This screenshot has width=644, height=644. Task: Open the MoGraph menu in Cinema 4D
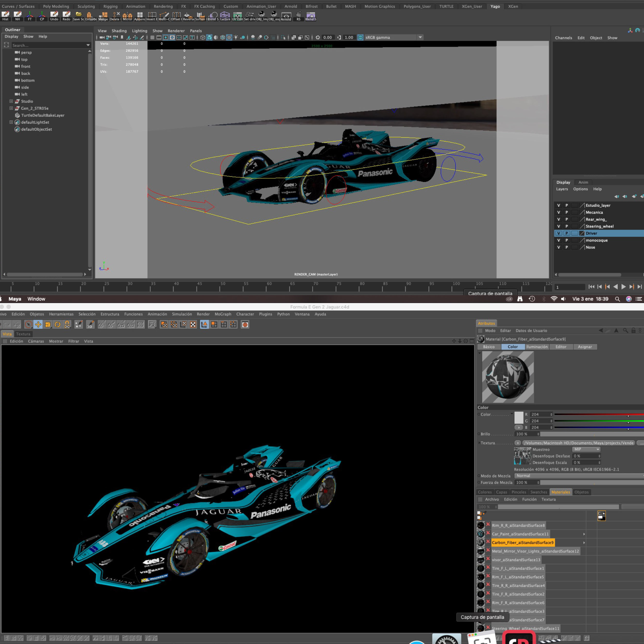click(223, 314)
